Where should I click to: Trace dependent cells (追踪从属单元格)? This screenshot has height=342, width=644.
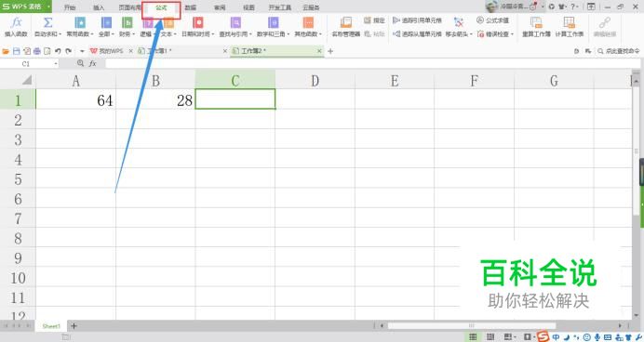pos(417,34)
